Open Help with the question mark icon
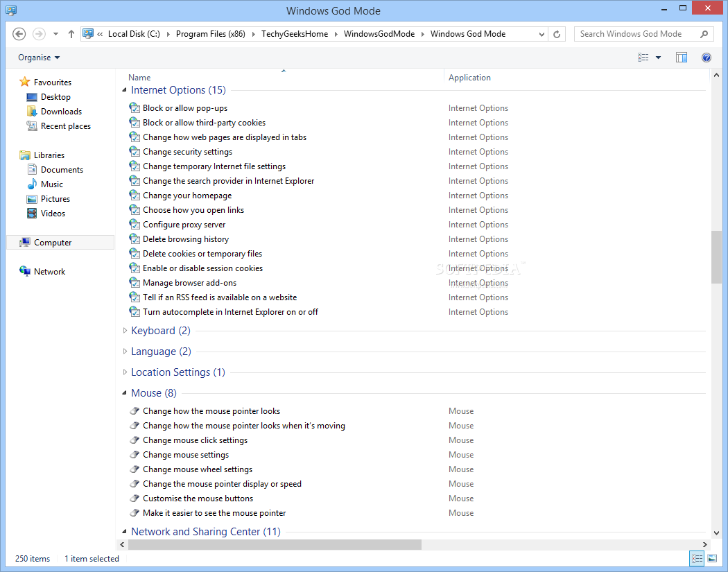 coord(707,58)
